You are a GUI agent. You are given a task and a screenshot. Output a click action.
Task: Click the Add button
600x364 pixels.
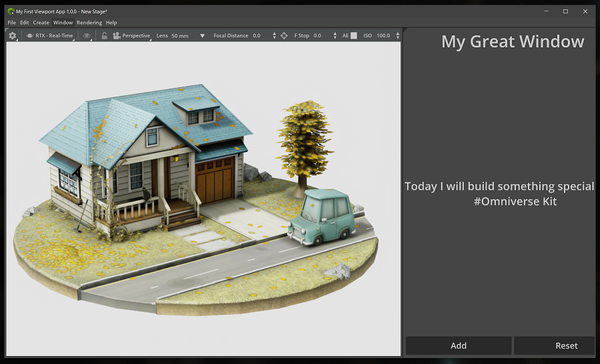click(x=458, y=346)
